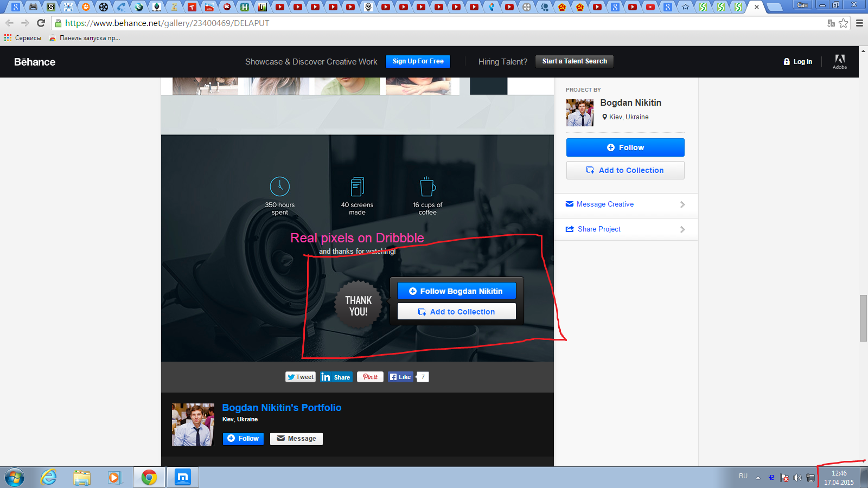Click Log In with lock icon
This screenshot has height=488, width=868.
797,62
